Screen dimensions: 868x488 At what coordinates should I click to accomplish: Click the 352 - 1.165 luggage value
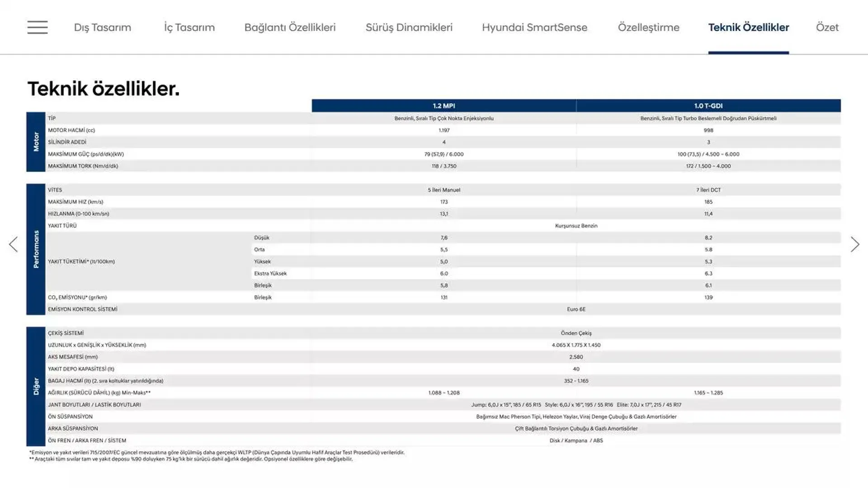tap(576, 381)
